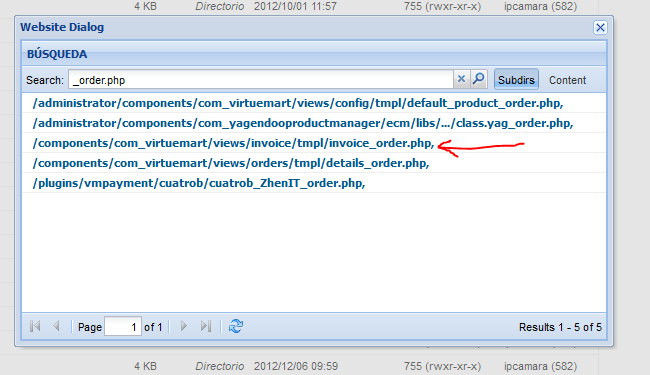Click the Search text input field
The height and width of the screenshot is (375, 650).
tap(261, 80)
